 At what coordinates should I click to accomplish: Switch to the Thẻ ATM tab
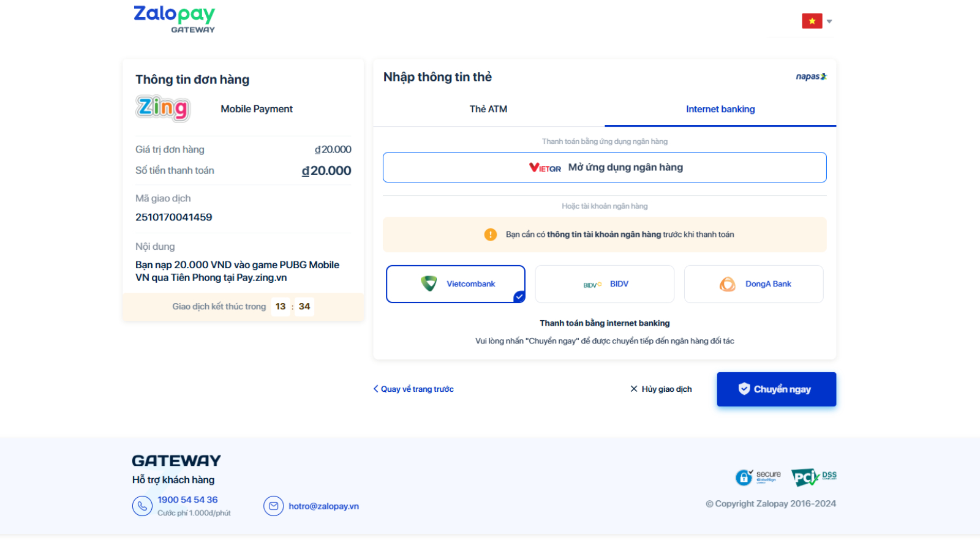click(488, 109)
